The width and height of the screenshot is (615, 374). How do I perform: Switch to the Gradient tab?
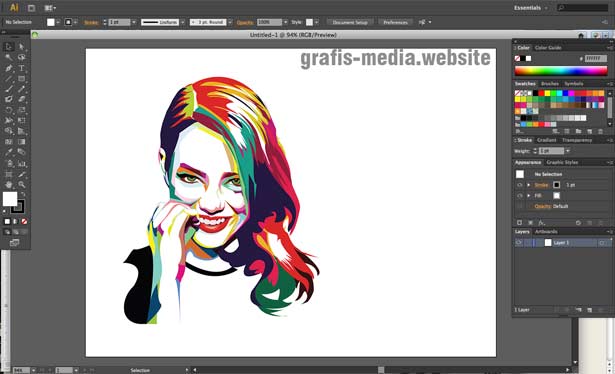pos(547,140)
